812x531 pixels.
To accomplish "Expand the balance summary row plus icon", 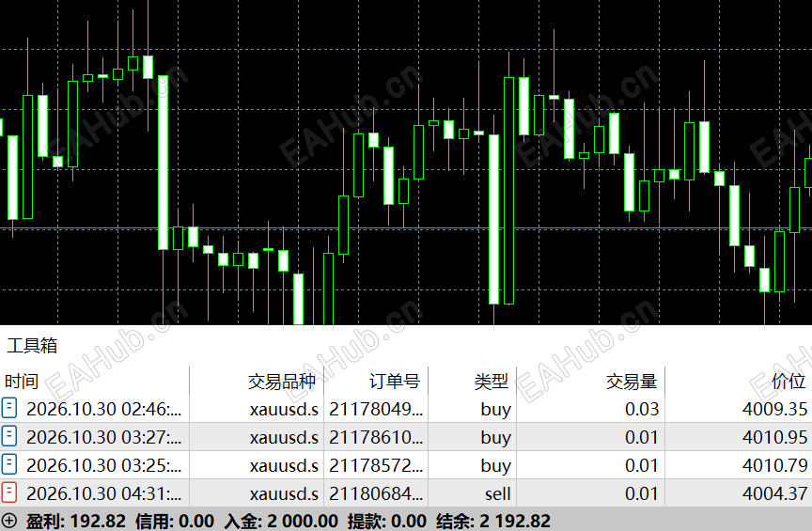I will (x=9, y=520).
